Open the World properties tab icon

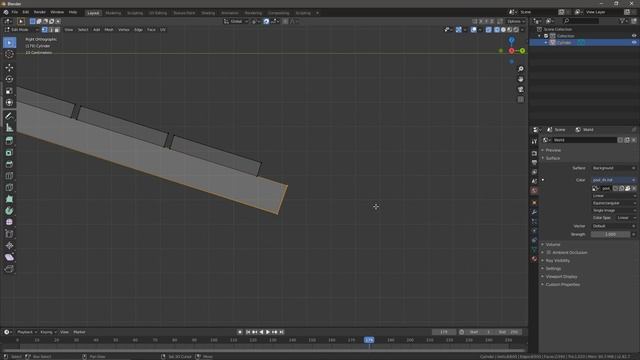[x=534, y=191]
